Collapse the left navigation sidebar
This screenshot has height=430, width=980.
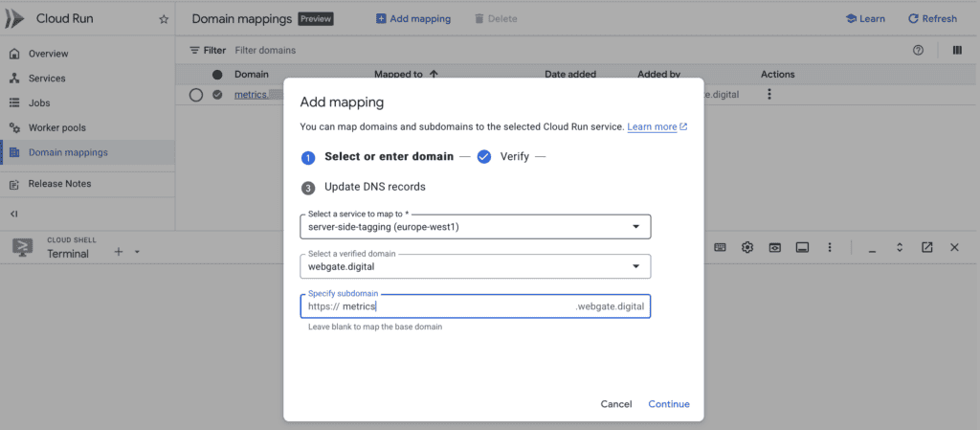pos(14,214)
